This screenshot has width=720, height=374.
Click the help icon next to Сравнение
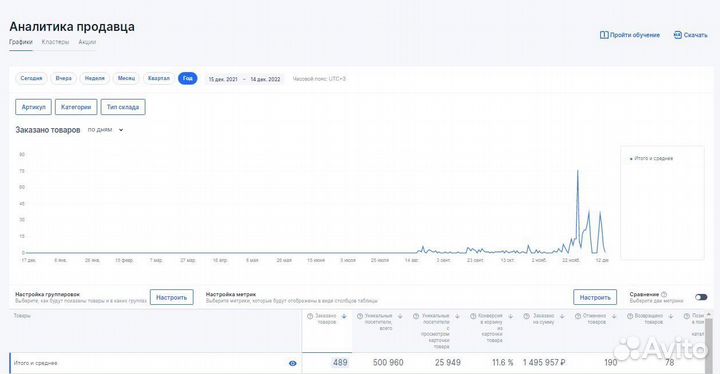coord(664,295)
